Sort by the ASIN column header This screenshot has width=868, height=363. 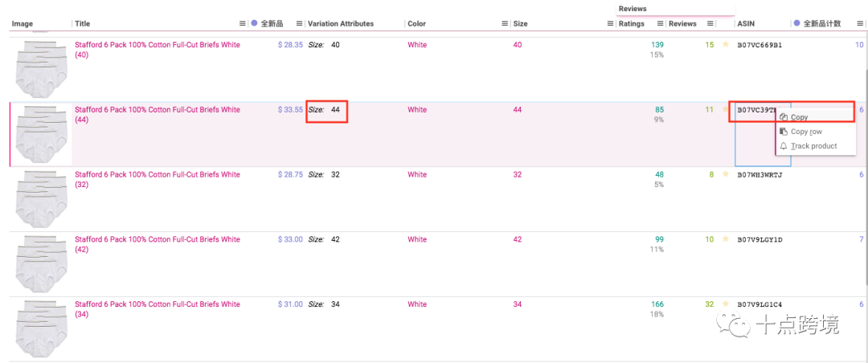coord(746,24)
